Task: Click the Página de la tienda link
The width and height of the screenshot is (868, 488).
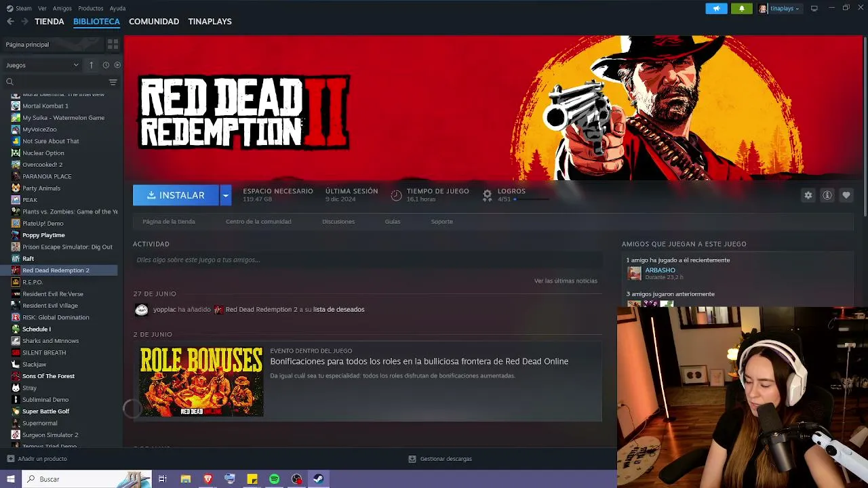Action: coord(169,222)
